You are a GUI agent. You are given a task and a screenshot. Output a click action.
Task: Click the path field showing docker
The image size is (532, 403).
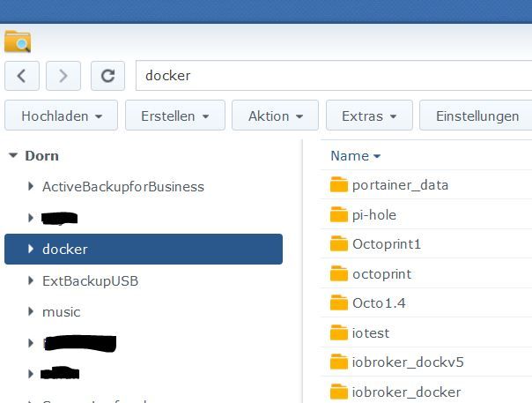(333, 76)
